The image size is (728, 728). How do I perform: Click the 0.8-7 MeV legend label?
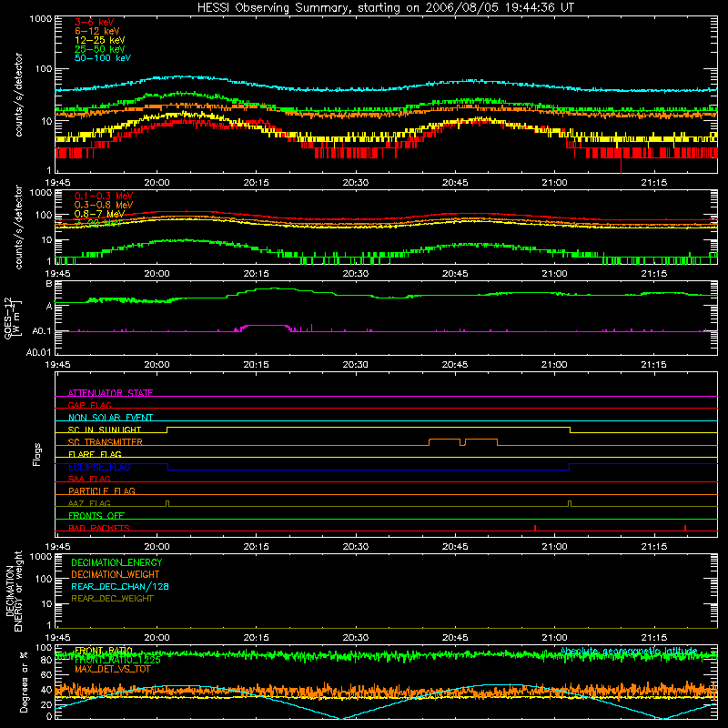[x=99, y=214]
